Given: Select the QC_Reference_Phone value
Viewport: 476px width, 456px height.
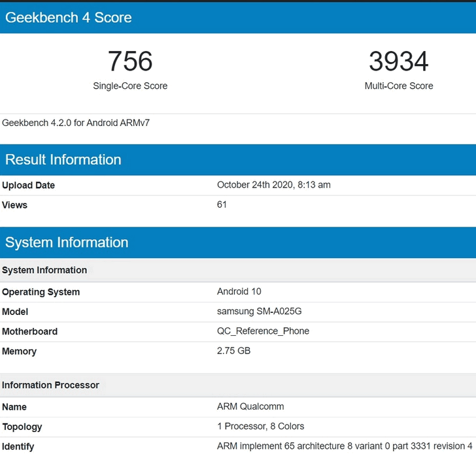Looking at the screenshot, I should tap(263, 331).
